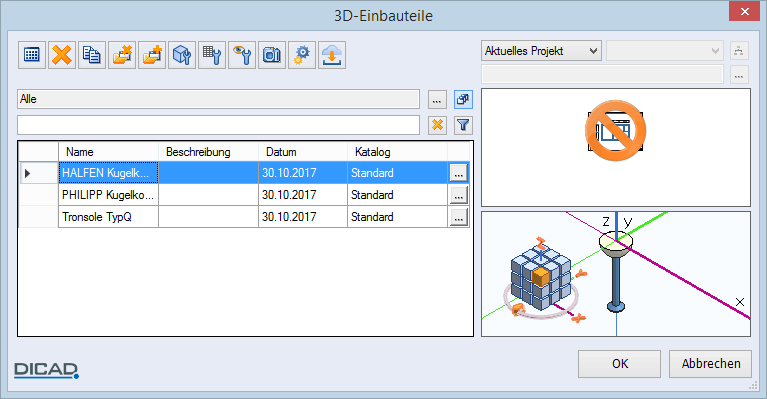Apply the funnel filter button
767x399 pixels.
[x=463, y=125]
